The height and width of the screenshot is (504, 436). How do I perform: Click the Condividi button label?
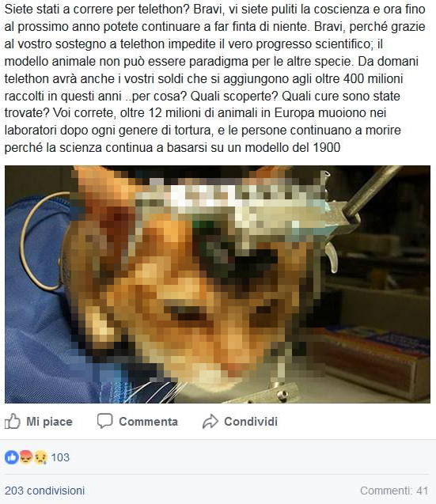(x=251, y=422)
